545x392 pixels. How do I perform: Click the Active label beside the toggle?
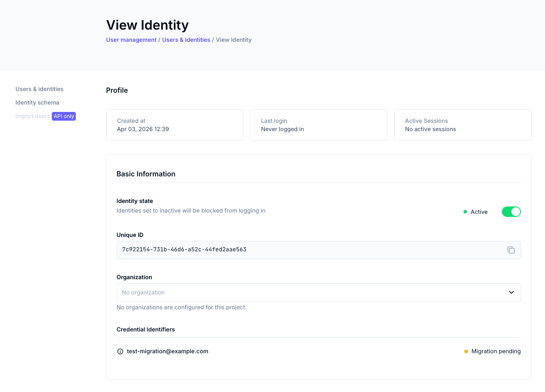(479, 212)
